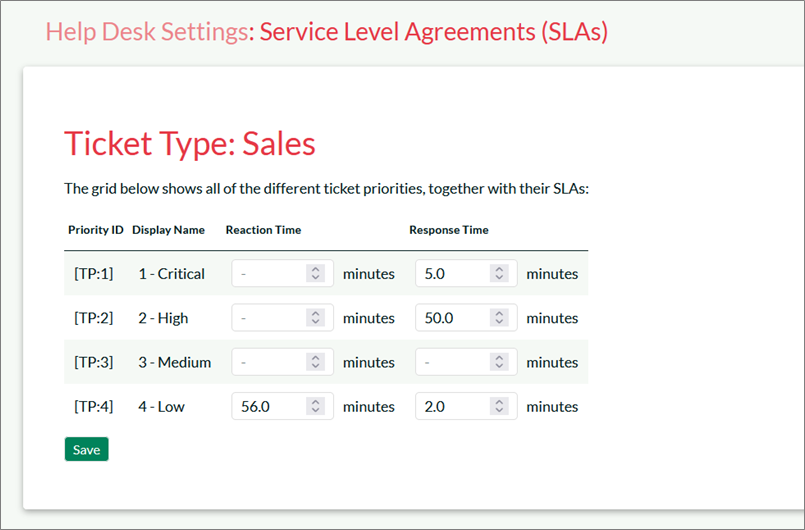This screenshot has width=805, height=530.
Task: Click the Reaction Time column header
Action: [x=263, y=230]
